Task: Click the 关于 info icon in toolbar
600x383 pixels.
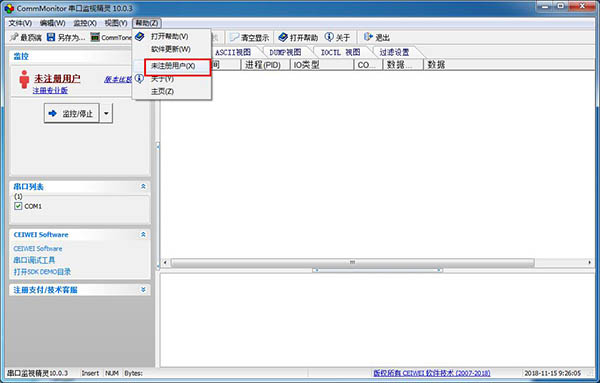Action: (x=329, y=37)
